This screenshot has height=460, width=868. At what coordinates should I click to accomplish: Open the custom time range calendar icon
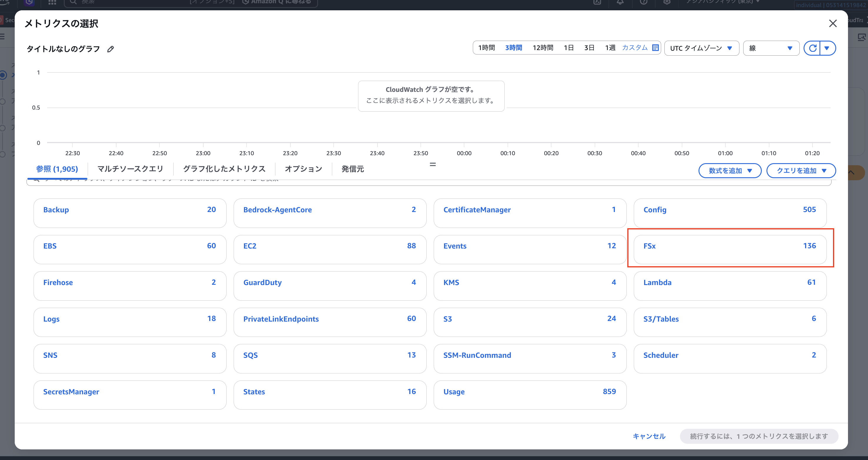(655, 47)
